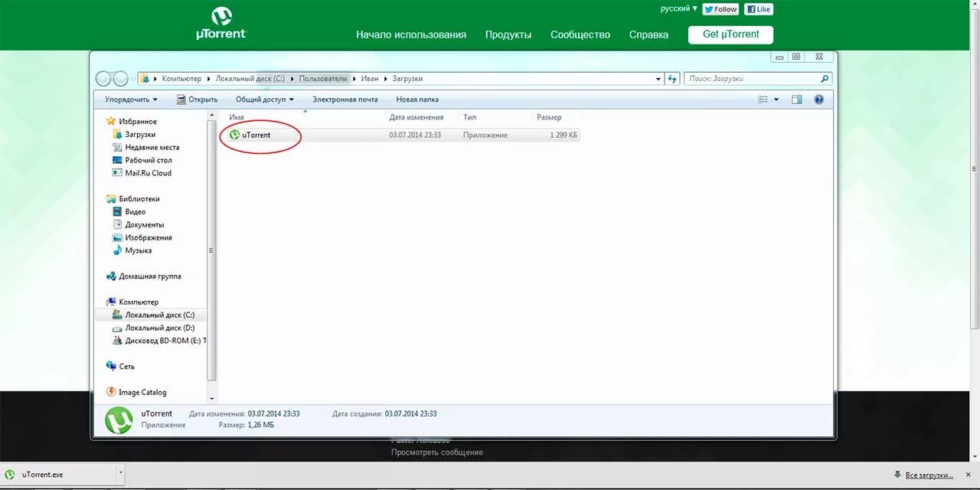The width and height of the screenshot is (980, 490).
Task: Toggle the preview pane icon
Action: click(x=797, y=100)
